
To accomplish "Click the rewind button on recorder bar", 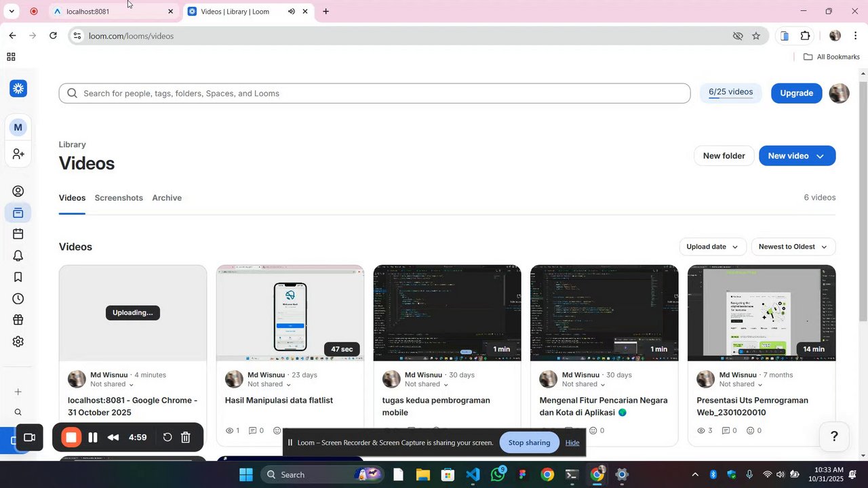I will click(113, 438).
